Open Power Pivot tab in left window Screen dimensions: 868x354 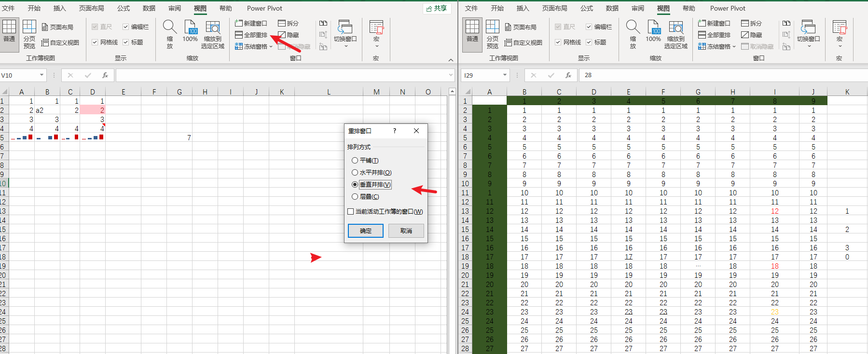point(264,8)
